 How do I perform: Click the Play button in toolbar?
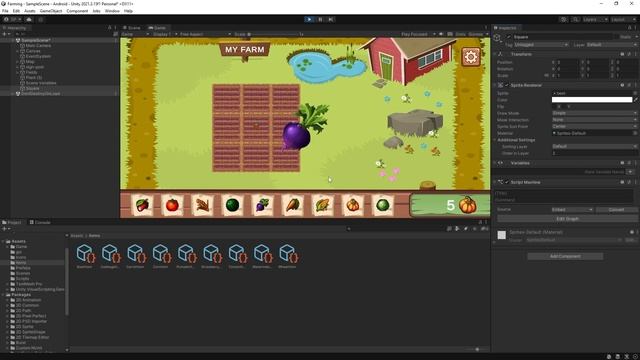(x=309, y=19)
